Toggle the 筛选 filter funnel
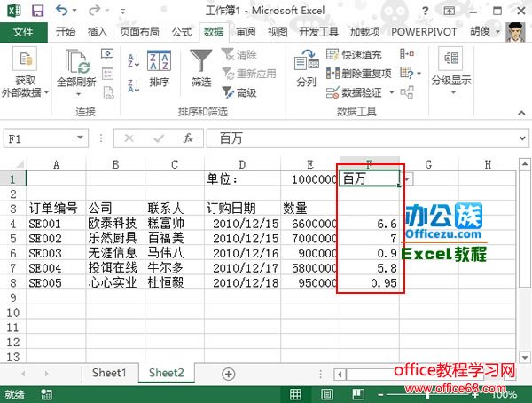The height and width of the screenshot is (403, 532). (x=201, y=67)
